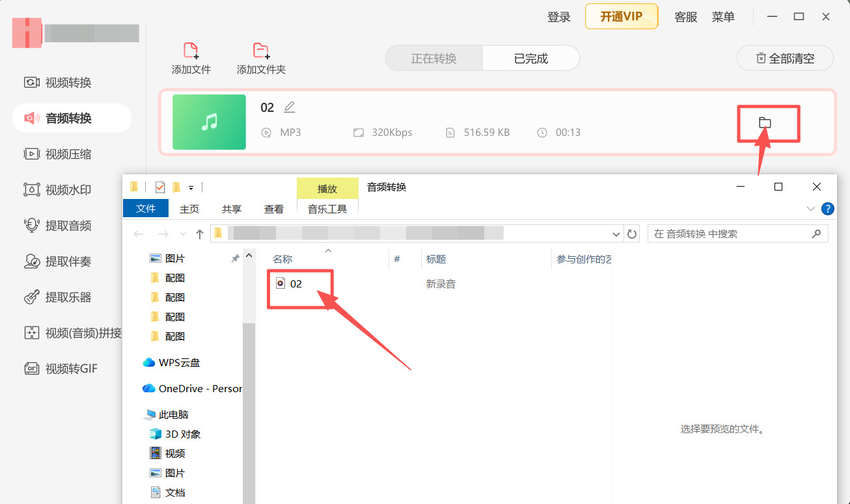The height and width of the screenshot is (504, 850).
Task: Click the 全部清空 clear-all button
Action: (784, 58)
